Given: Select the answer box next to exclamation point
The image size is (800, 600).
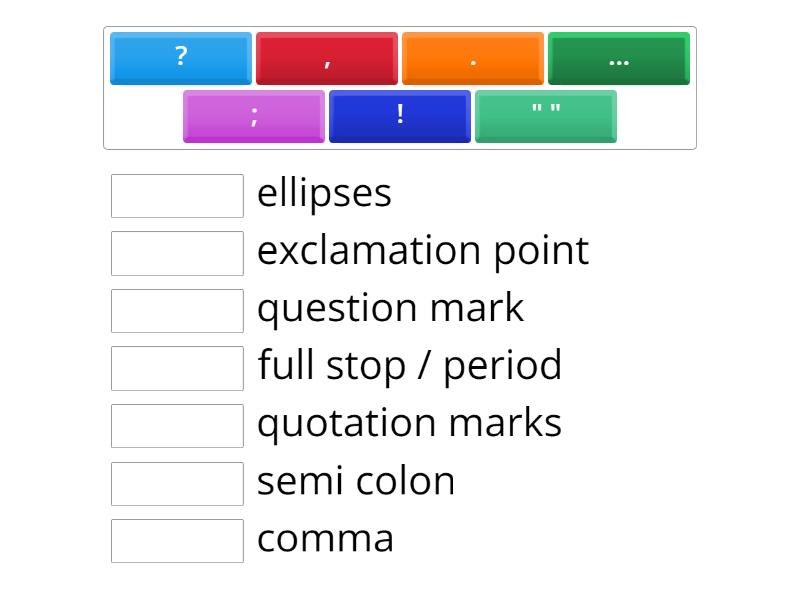Looking at the screenshot, I should pos(177,252).
